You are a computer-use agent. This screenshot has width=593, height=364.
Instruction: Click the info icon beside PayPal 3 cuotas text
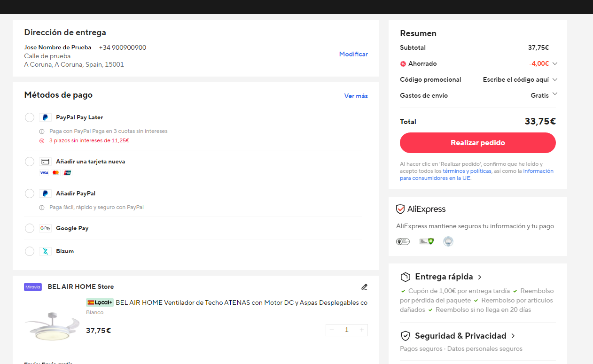point(42,132)
